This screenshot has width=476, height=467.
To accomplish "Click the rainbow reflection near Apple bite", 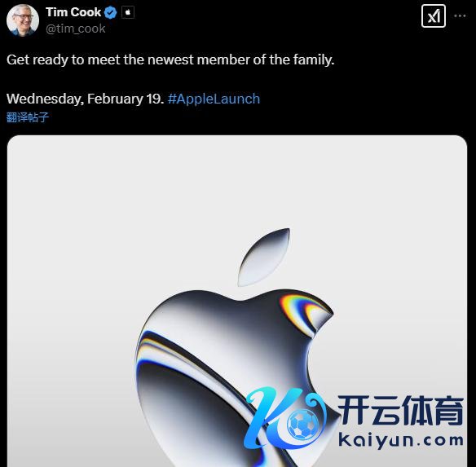I will (303, 313).
